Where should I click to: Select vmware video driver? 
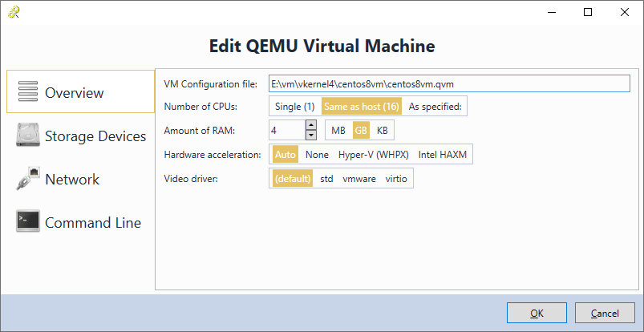click(359, 179)
